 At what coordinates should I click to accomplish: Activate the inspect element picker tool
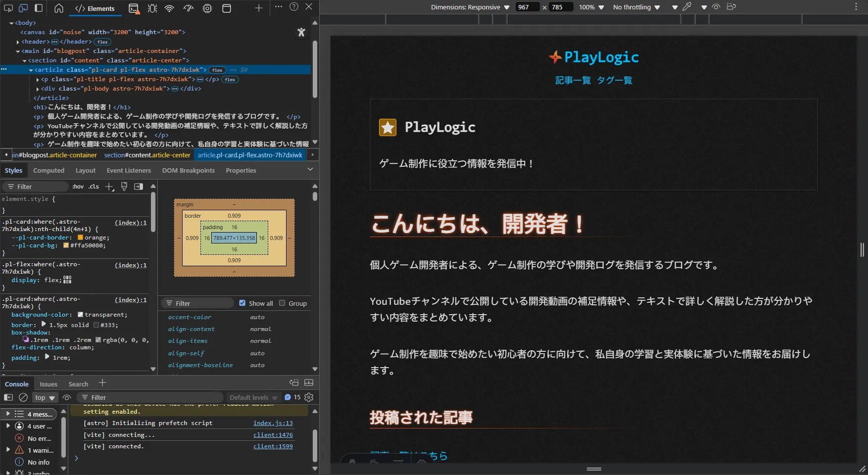(8, 8)
